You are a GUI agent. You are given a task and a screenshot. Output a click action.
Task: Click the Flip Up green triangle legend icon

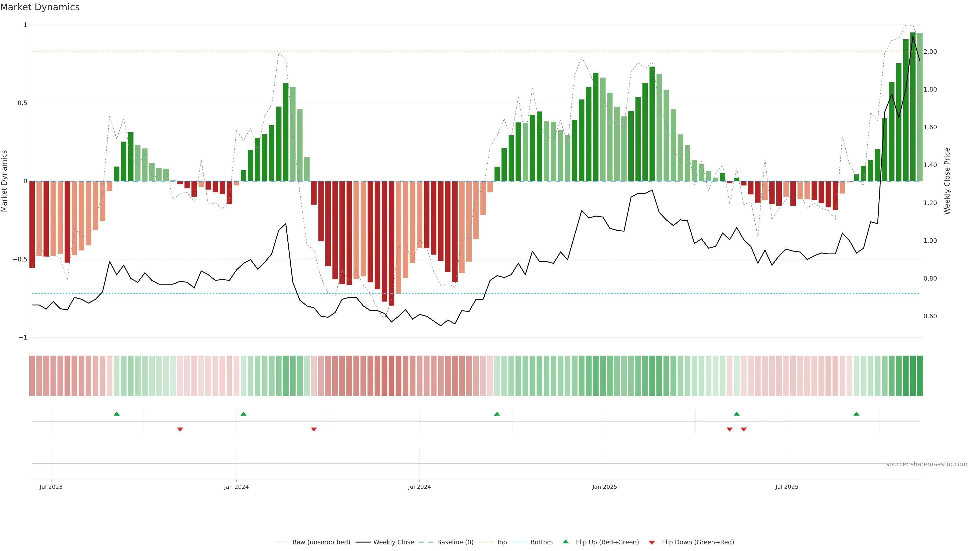(x=565, y=542)
